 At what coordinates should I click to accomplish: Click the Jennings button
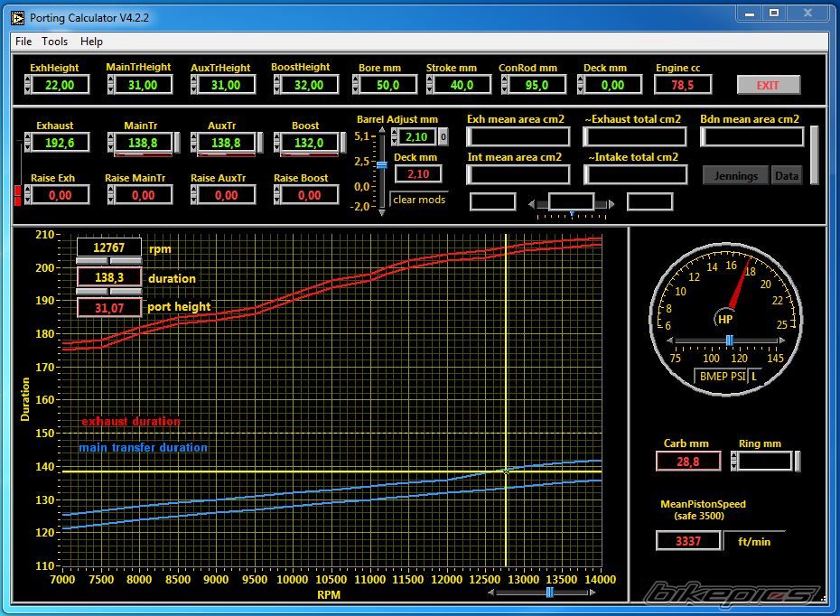(x=735, y=176)
